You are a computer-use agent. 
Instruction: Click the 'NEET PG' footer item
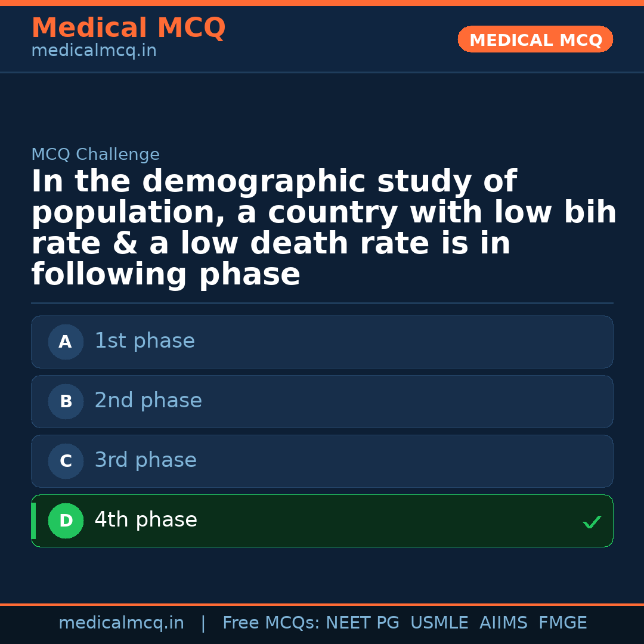362,623
